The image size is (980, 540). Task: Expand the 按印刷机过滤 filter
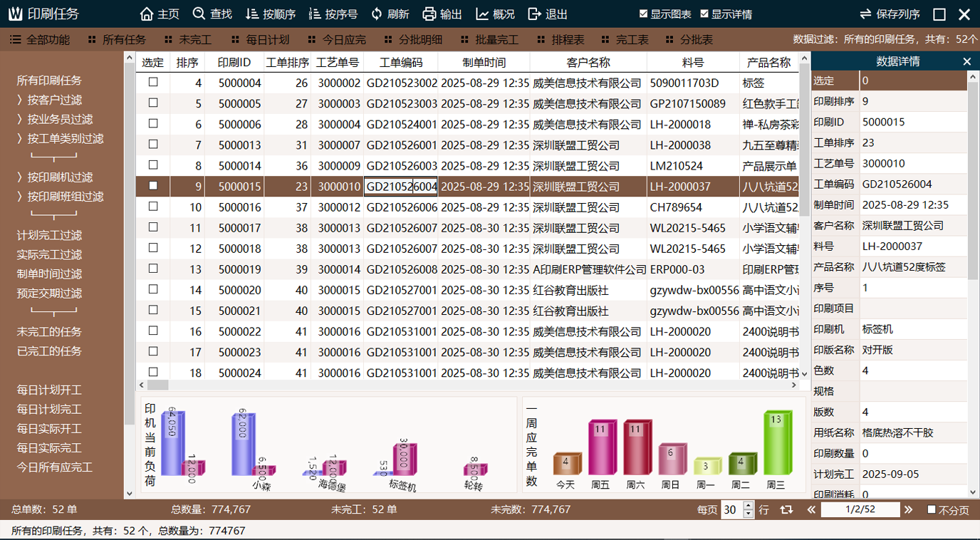(x=59, y=177)
